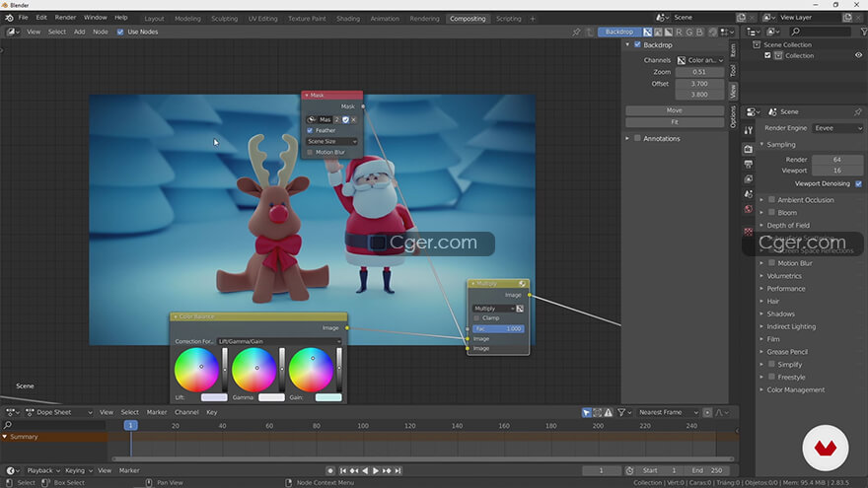
Task: Show Color and Alpha backdrop channel
Action: click(x=647, y=33)
